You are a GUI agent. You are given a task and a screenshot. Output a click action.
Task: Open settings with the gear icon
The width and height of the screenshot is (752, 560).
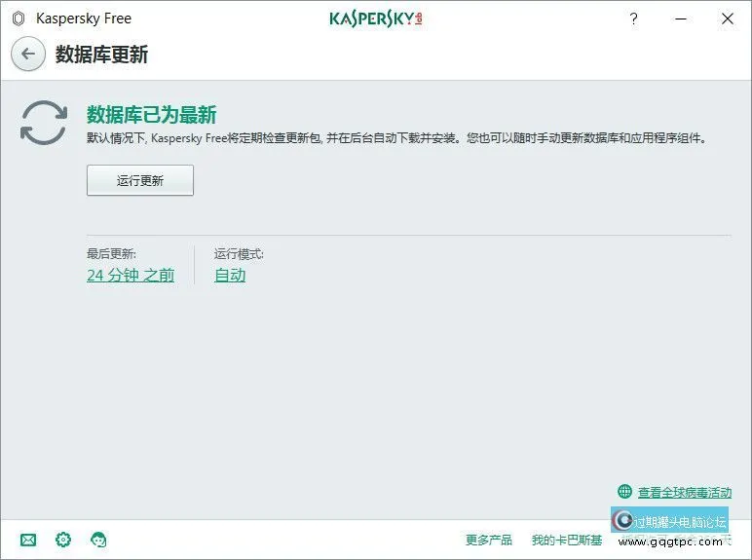[63, 540]
